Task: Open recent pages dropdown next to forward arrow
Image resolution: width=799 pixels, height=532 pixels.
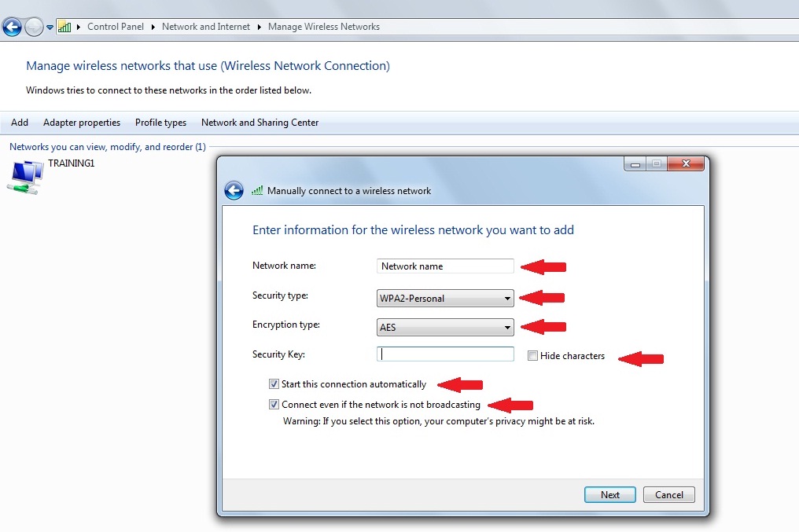Action: coord(50,28)
